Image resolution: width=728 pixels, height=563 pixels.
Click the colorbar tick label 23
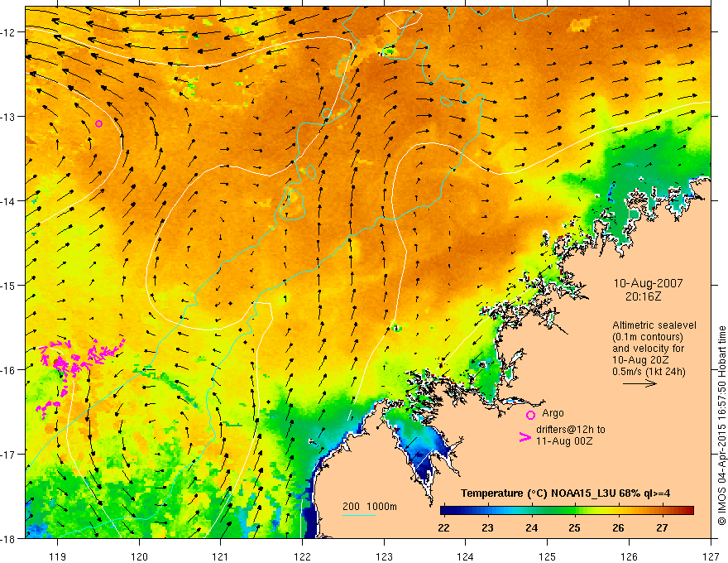[487, 527]
